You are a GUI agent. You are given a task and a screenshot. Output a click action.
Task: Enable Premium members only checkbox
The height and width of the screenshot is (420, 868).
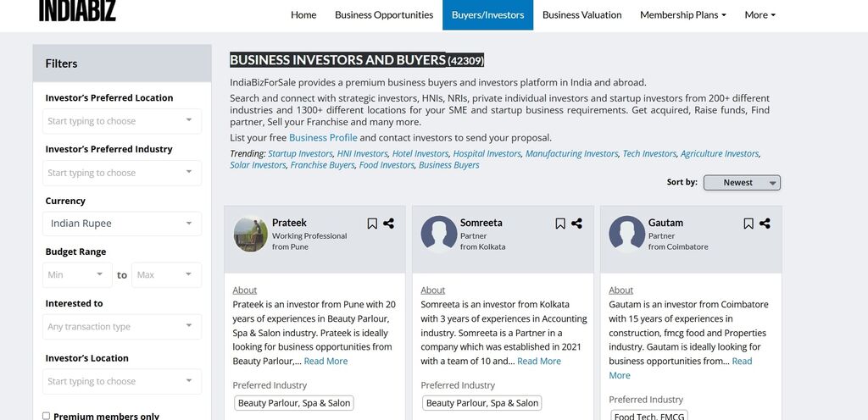point(46,416)
